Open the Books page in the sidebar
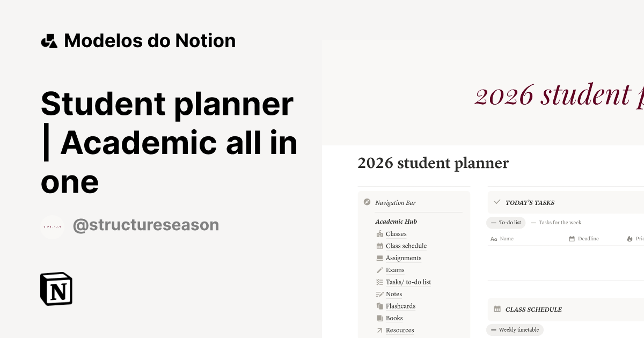Screen dimensions: 644x338 click(394, 318)
